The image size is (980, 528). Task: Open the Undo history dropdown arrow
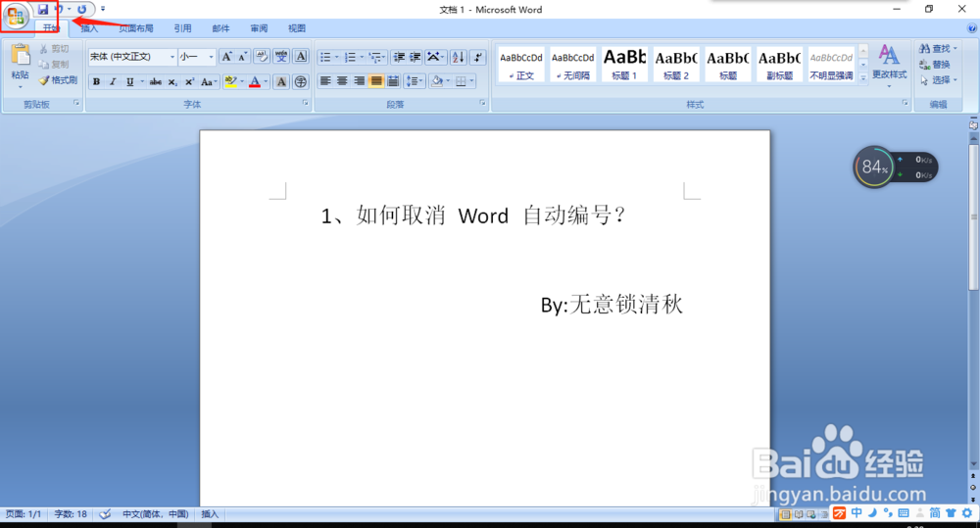pyautogui.click(x=70, y=10)
